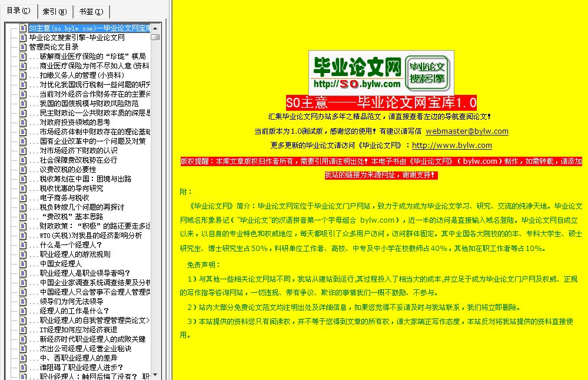Open the 书签 tab
Viewport: 588px width, 380px height.
[91, 12]
